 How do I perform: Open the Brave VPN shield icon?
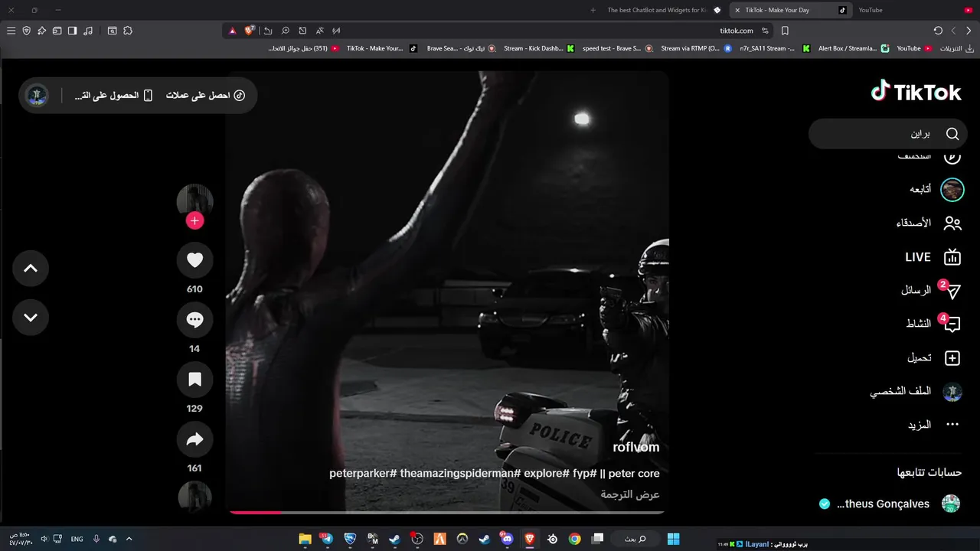[x=26, y=31]
